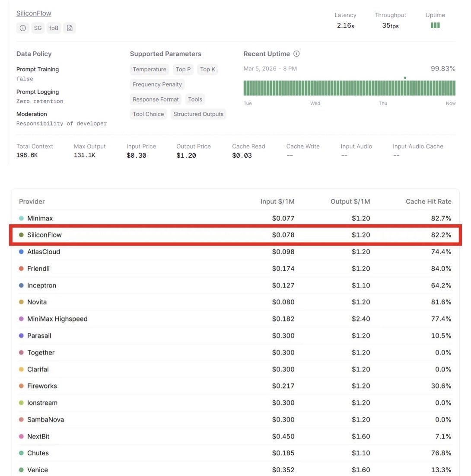Image resolution: width=471 pixels, height=476 pixels.
Task: Click the Mar 5, 2026 - 8 PM label
Action: click(270, 69)
